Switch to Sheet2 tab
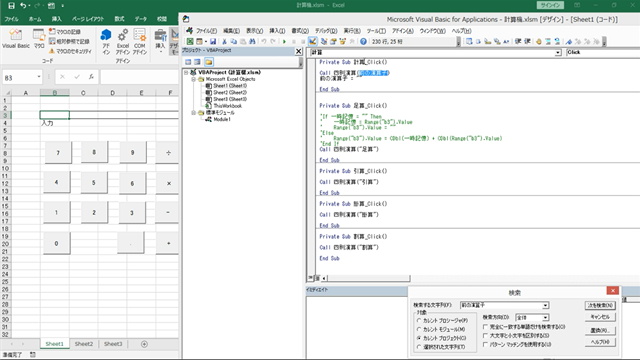The image size is (640, 360). click(84, 344)
